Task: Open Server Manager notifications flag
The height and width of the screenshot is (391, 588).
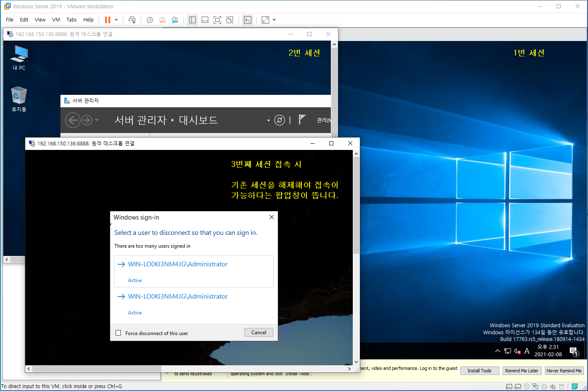Action: tap(302, 120)
